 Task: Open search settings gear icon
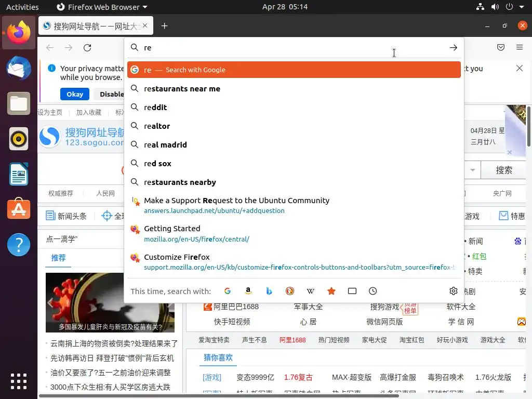point(453,291)
